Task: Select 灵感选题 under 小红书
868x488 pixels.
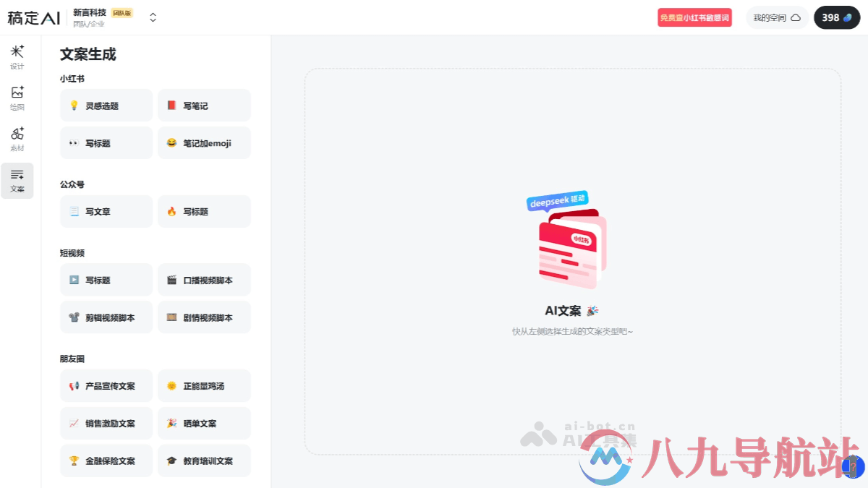Action: tap(106, 106)
